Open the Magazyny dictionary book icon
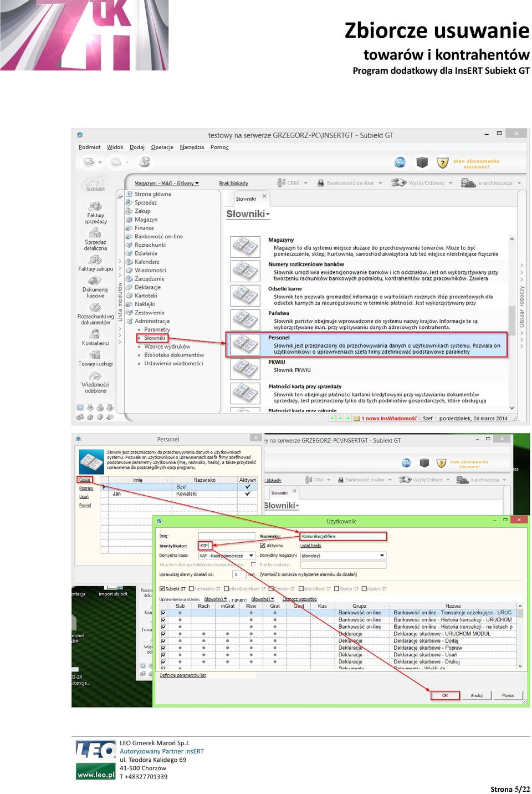532x794 pixels. [245, 246]
